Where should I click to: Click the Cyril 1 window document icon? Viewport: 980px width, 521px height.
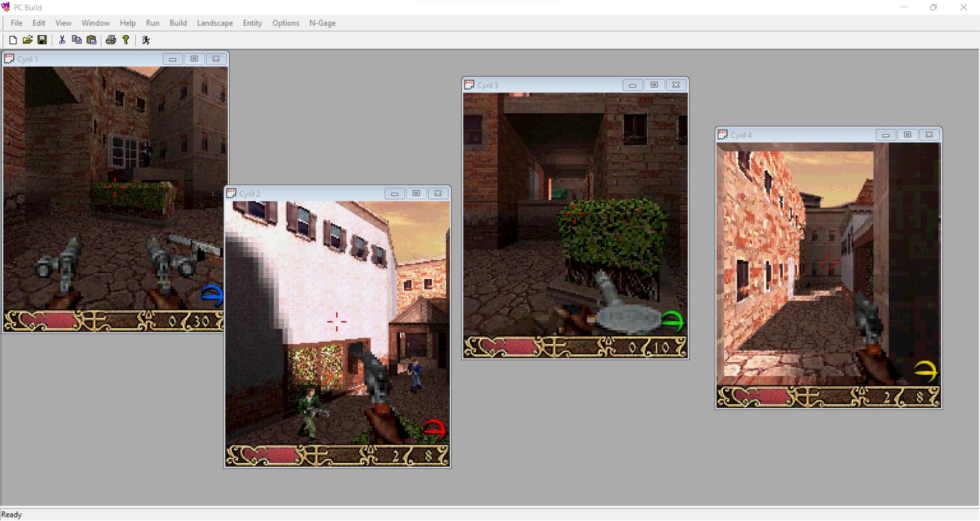pyautogui.click(x=9, y=59)
